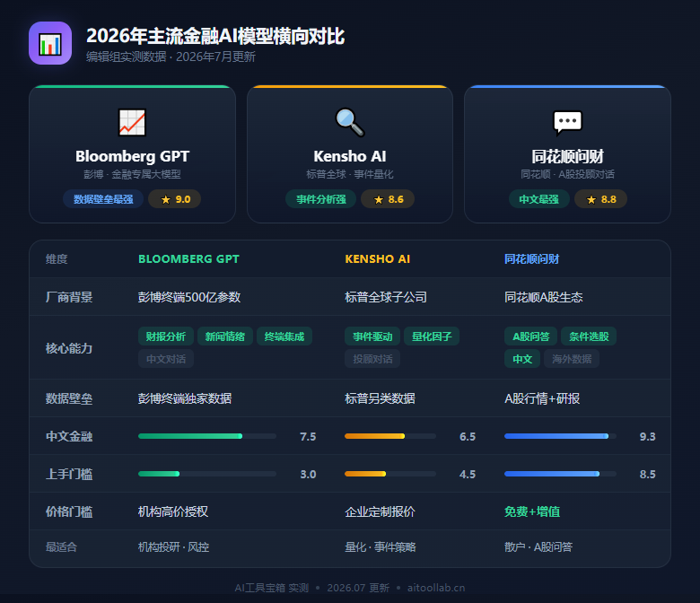Viewport: 700px width, 603px height.
Task: Click the 标普全球子公司 cell
Action: (x=386, y=297)
